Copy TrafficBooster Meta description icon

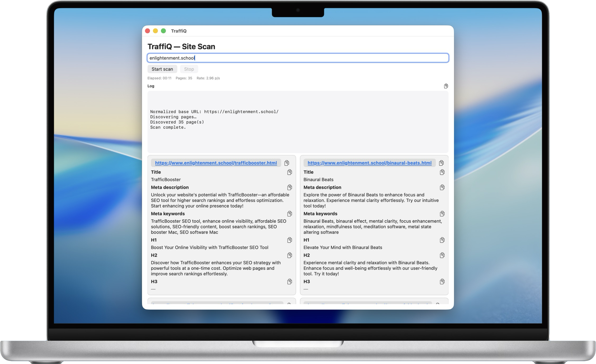(x=290, y=187)
